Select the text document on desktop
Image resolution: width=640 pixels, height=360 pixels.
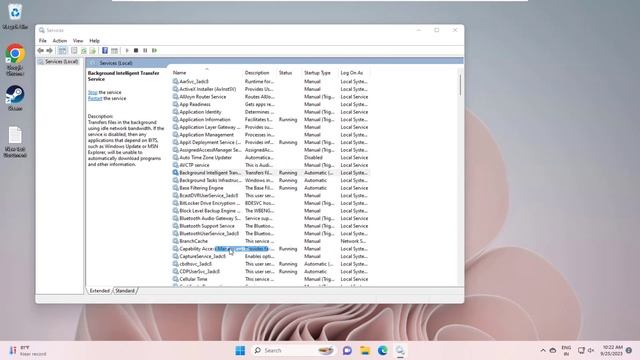point(15,142)
